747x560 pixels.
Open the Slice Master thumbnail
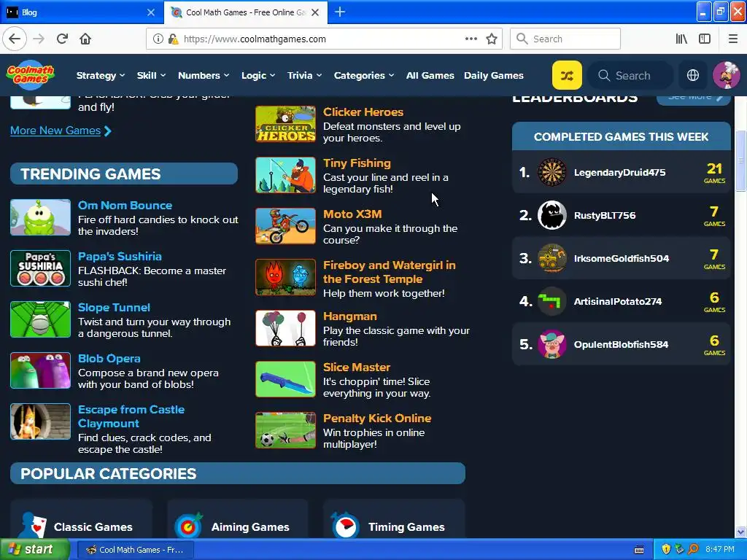285,379
